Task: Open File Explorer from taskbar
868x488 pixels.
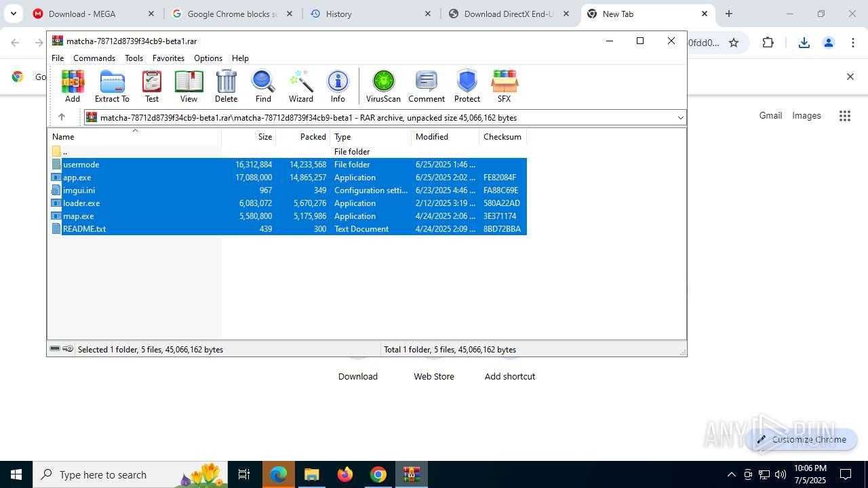Action: (311, 474)
